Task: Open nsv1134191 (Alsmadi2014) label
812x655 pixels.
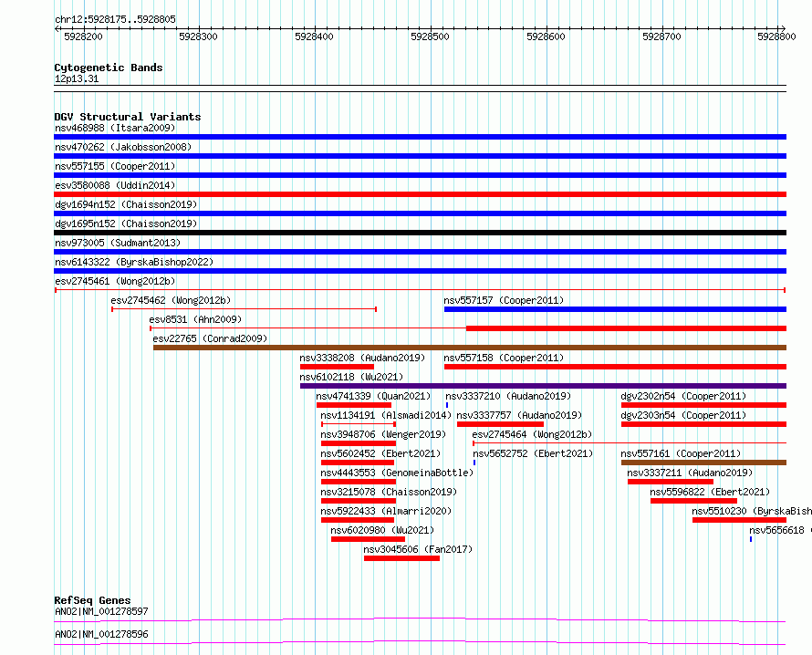Action: pos(386,415)
